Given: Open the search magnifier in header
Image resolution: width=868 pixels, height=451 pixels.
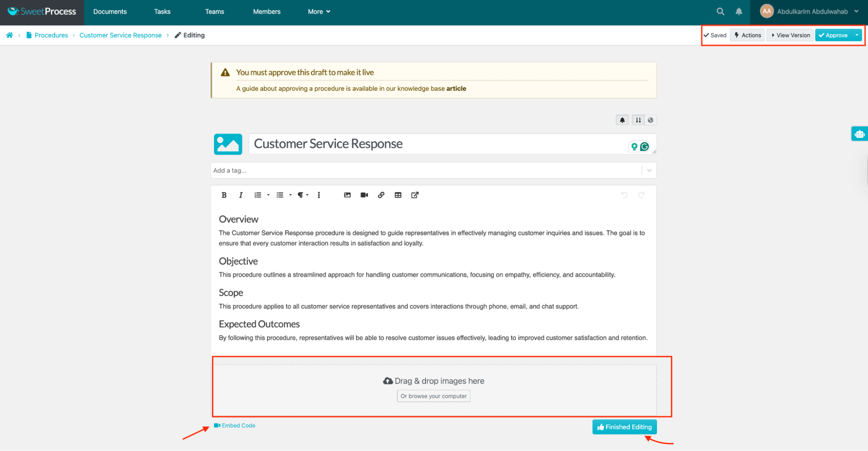Looking at the screenshot, I should pyautogui.click(x=720, y=12).
